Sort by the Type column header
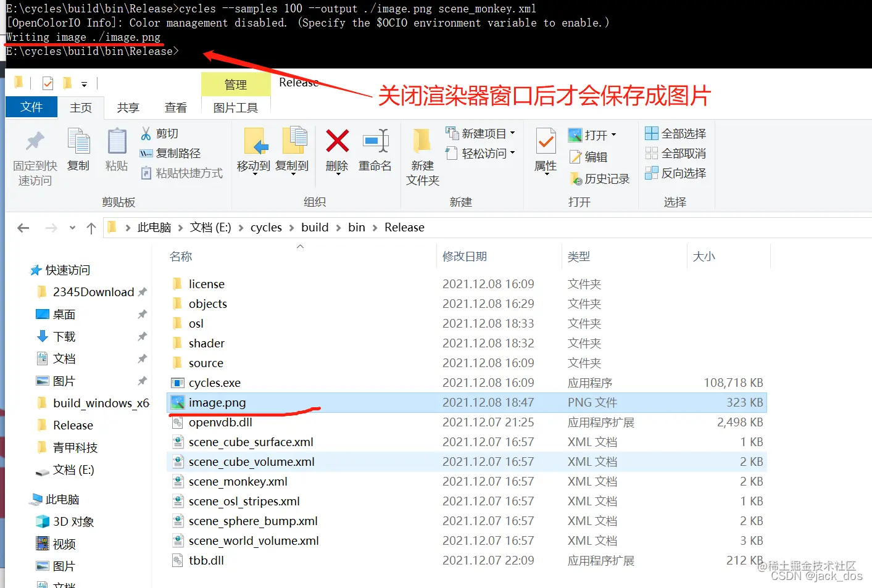 [x=579, y=256]
